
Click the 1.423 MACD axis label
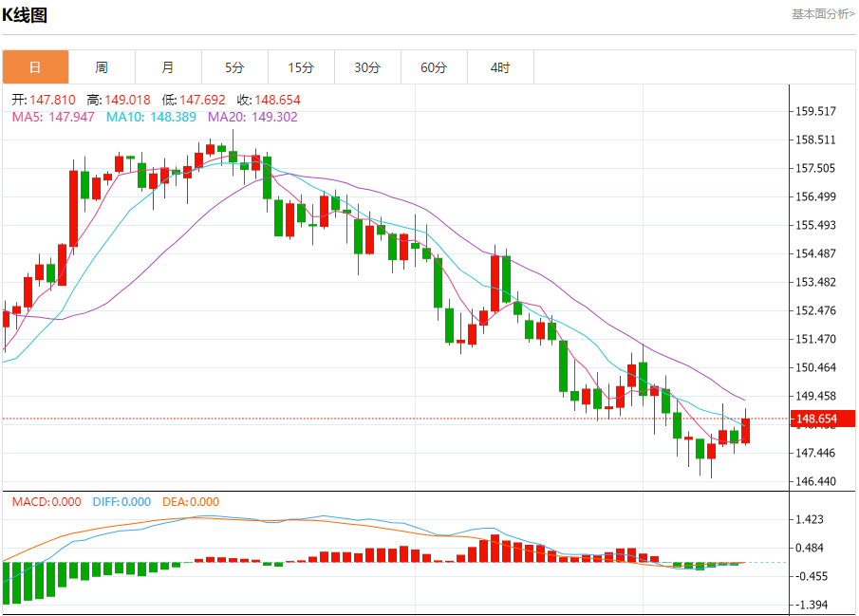point(809,519)
